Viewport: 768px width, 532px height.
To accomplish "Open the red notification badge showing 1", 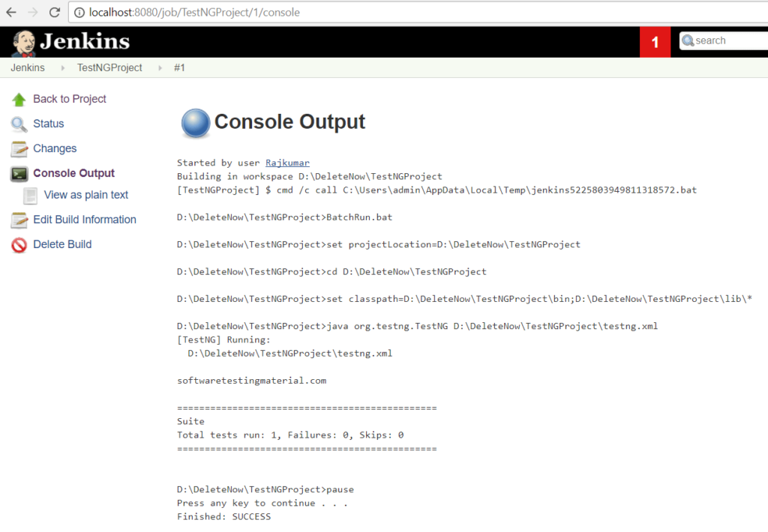I will [655, 41].
